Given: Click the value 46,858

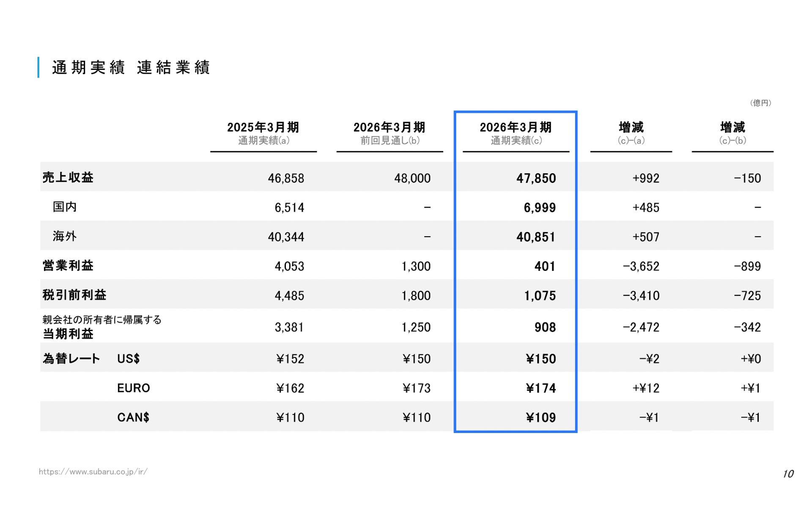Looking at the screenshot, I should click(286, 178).
